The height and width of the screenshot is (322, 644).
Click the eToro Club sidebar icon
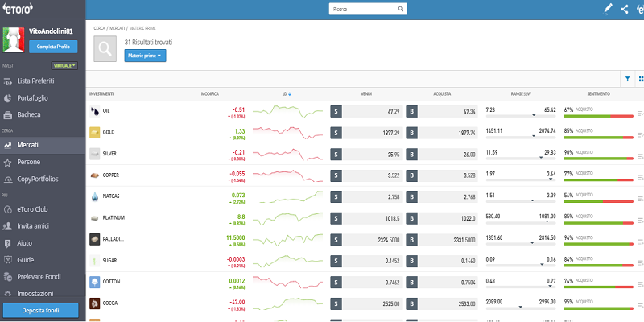[x=7, y=209]
